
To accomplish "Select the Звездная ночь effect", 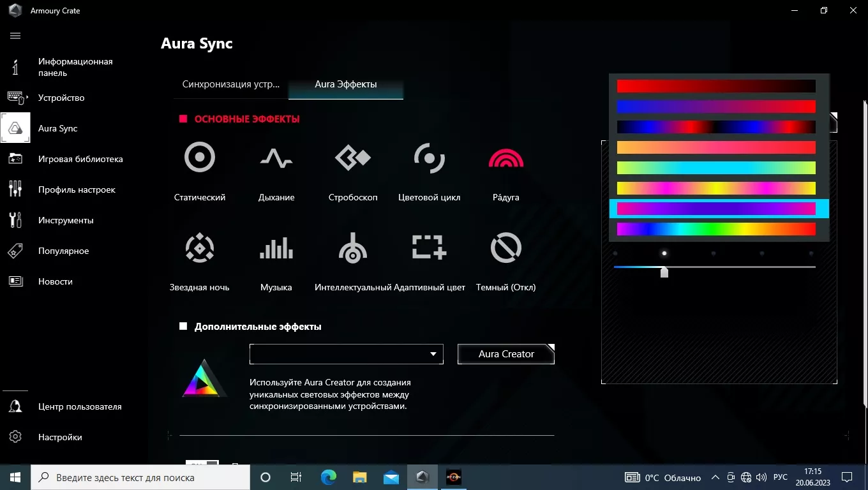I will pyautogui.click(x=200, y=261).
